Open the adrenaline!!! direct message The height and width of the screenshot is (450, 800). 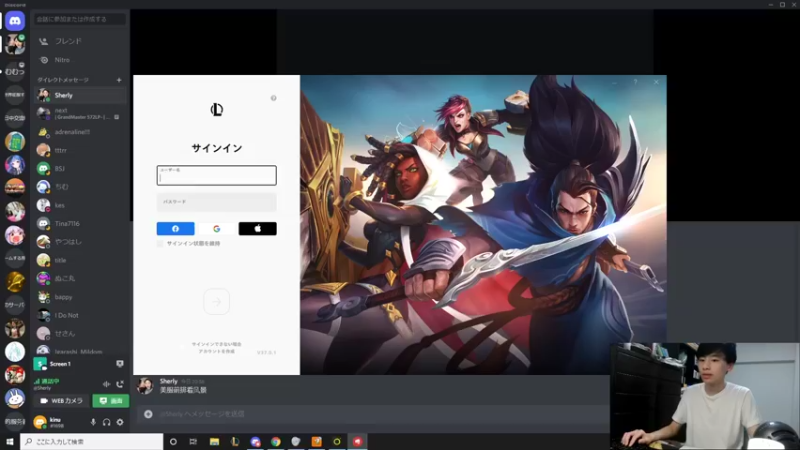coord(80,132)
